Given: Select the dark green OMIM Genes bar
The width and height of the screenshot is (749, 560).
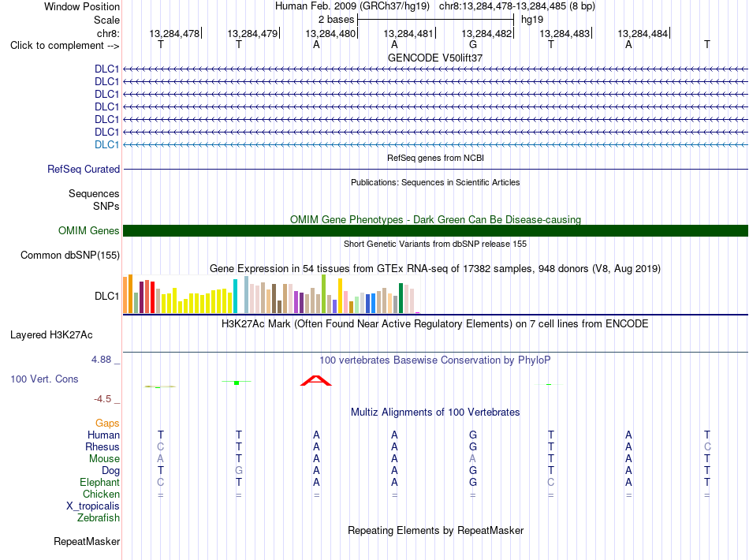Looking at the screenshot, I should coord(435,231).
